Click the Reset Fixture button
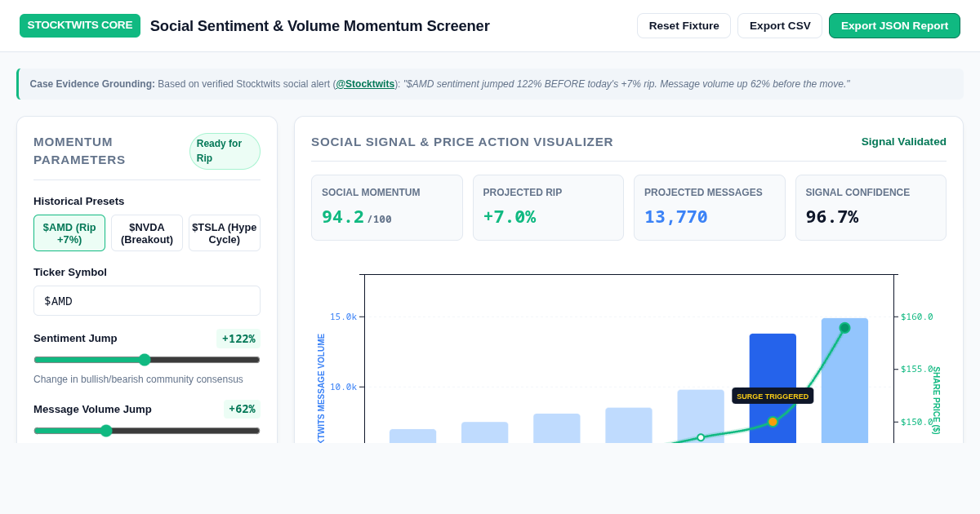The height and width of the screenshot is (514, 980). (684, 25)
